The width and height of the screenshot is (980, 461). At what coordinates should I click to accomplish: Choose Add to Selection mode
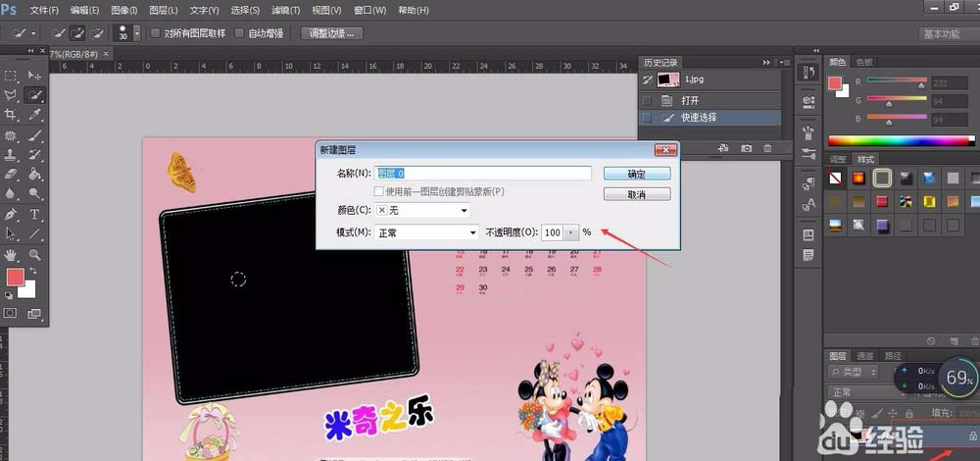(x=78, y=33)
